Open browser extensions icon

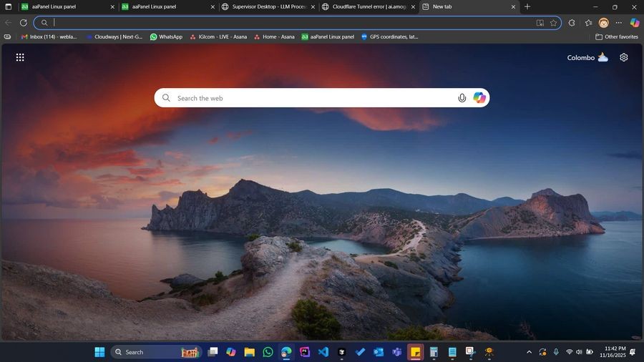[572, 22]
